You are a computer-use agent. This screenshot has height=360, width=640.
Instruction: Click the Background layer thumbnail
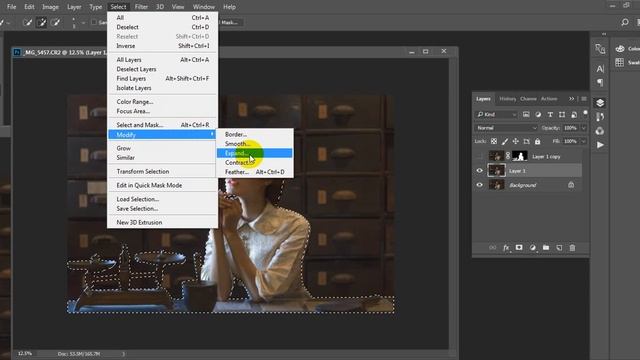496,185
